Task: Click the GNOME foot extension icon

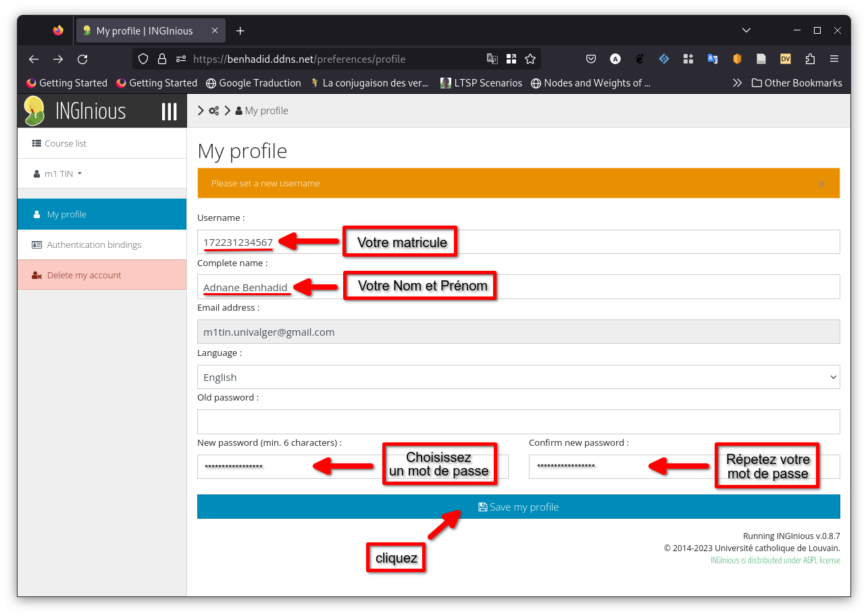Action: tap(640, 59)
